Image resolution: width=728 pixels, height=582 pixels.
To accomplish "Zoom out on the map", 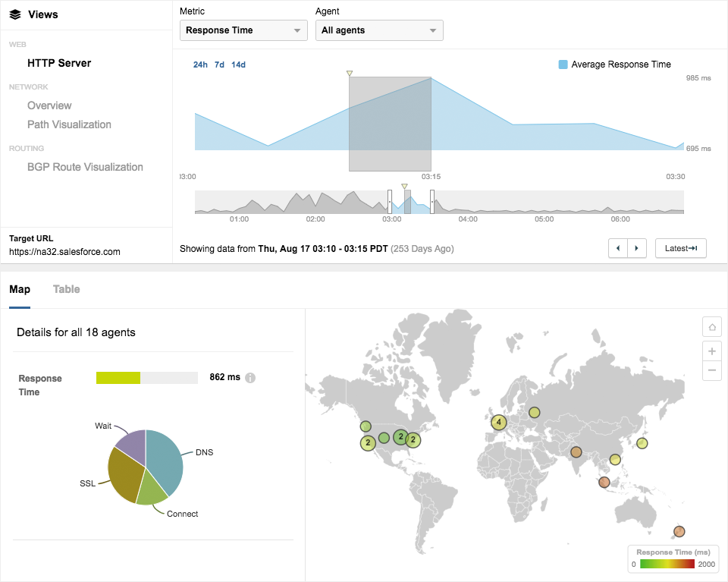I will pos(712,370).
